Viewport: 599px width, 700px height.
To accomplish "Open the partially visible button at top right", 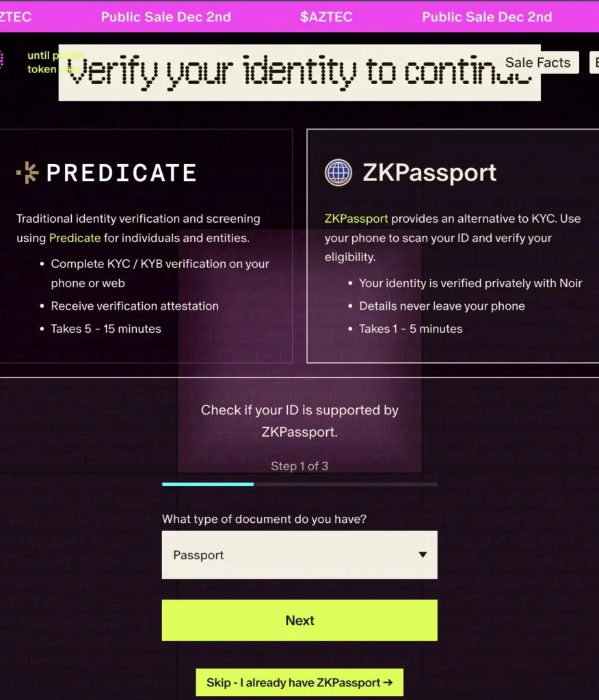I will tap(594, 62).
